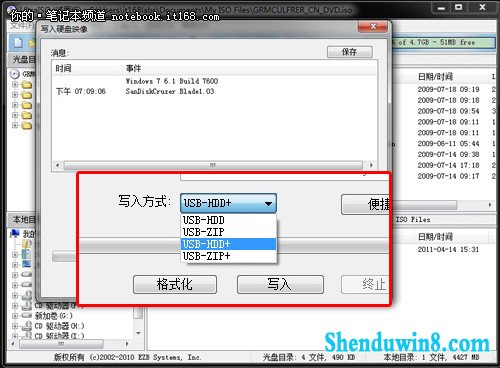Click the local tree horizontal scrollbar thumb
This screenshot has height=368, width=500.
61,344
